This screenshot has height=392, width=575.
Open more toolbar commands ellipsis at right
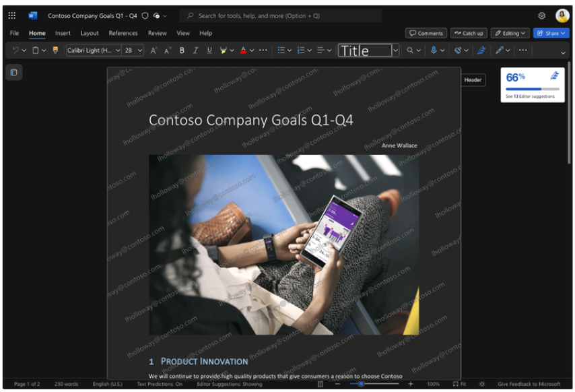click(x=523, y=51)
